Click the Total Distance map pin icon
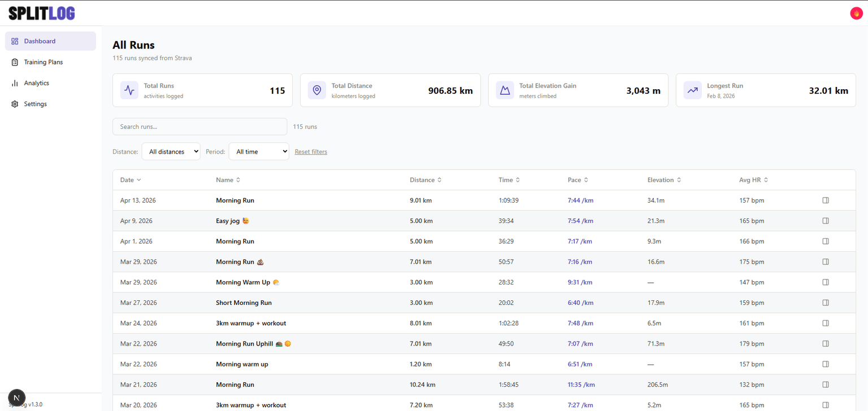868x411 pixels. [x=317, y=90]
